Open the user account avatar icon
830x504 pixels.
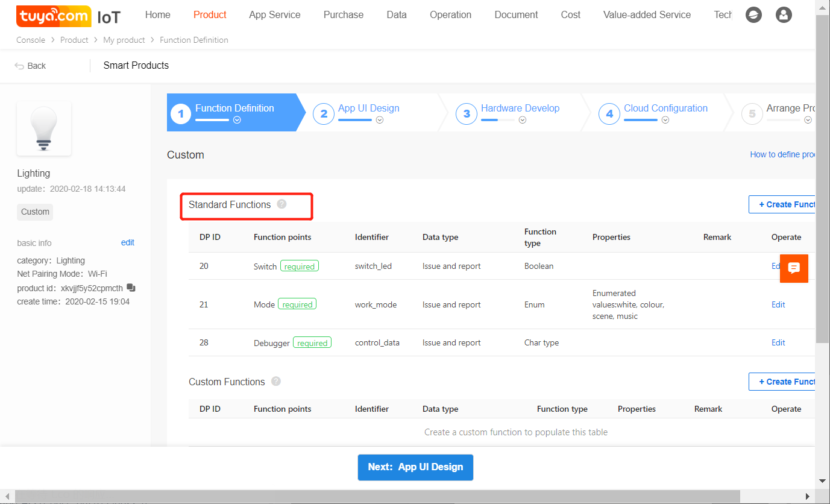[x=784, y=15]
